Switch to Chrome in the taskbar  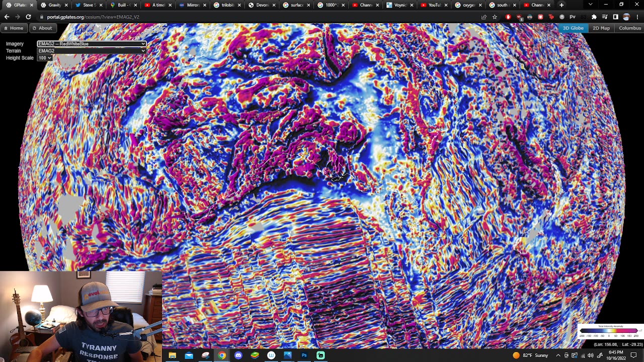[222, 355]
